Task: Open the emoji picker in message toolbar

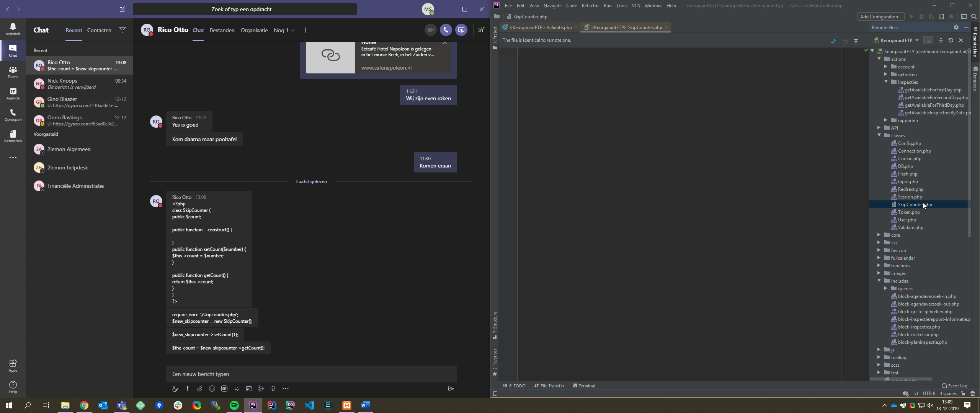Action: (212, 389)
